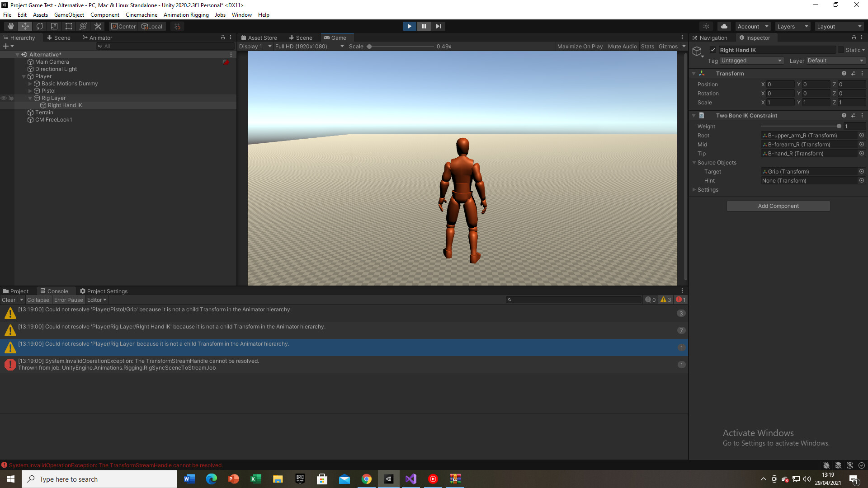Click the object picker beside Grip Target
This screenshot has width=868, height=488.
[x=861, y=171]
